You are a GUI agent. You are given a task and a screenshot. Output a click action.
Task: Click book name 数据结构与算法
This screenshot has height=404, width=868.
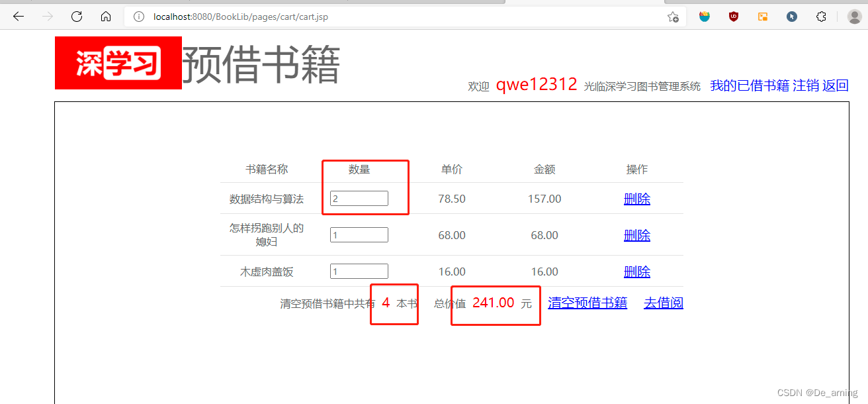(x=267, y=199)
